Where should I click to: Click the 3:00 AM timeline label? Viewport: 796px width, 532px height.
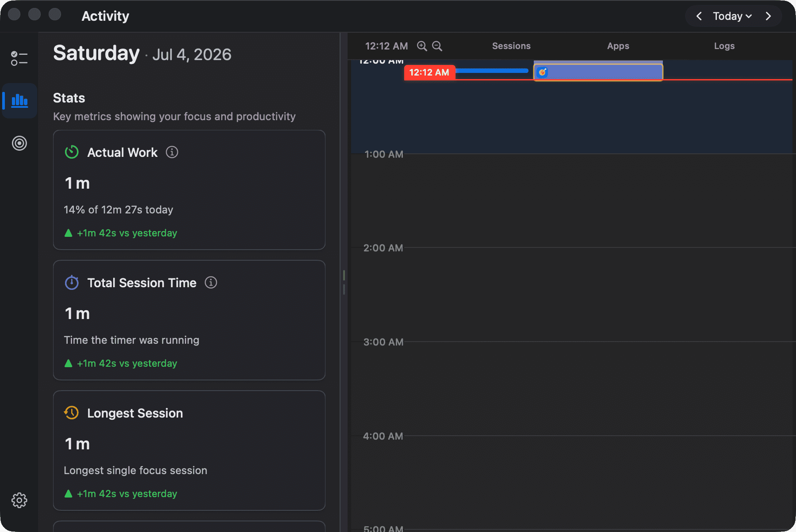coord(383,342)
